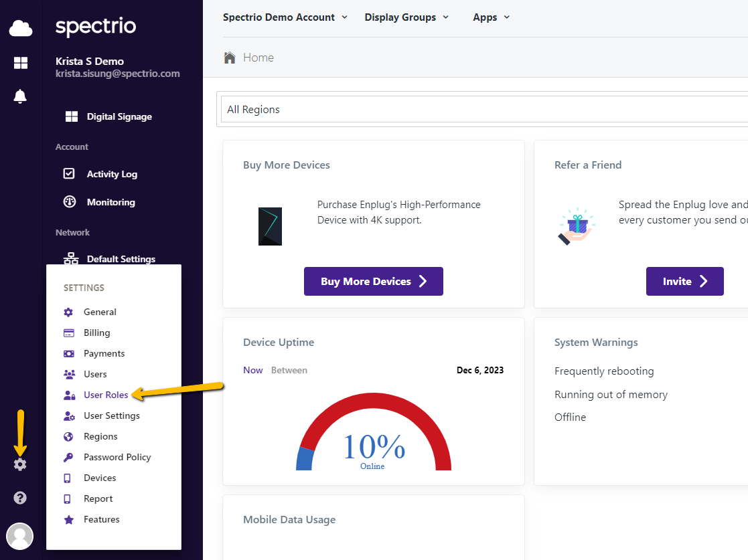Screen dimensions: 748x560
Task: Select the Monitoring gauge icon
Action: [x=69, y=201]
